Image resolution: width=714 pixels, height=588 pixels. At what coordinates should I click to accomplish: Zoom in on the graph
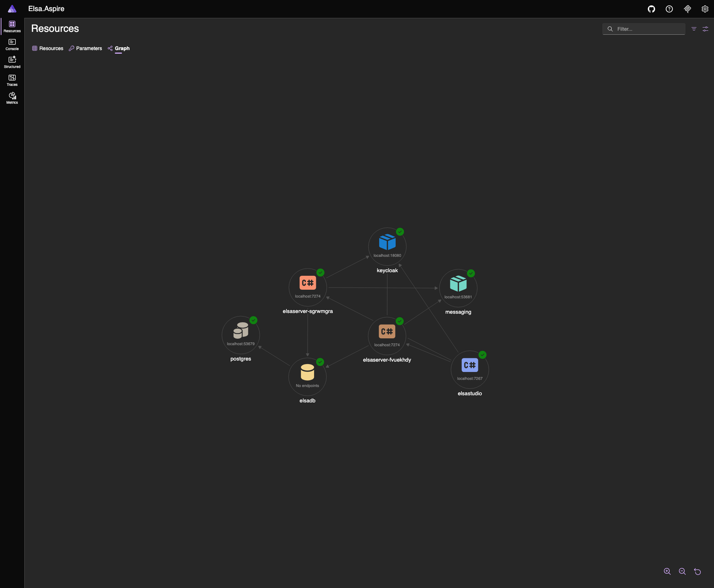667,571
